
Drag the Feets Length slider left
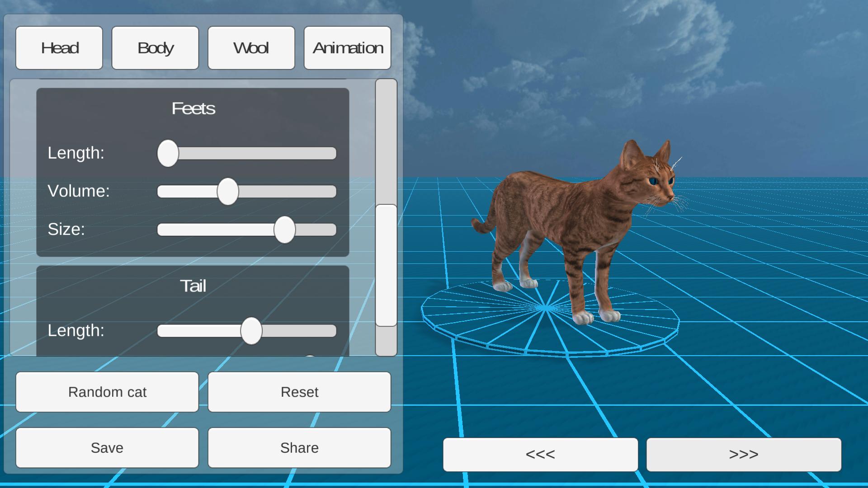(168, 153)
